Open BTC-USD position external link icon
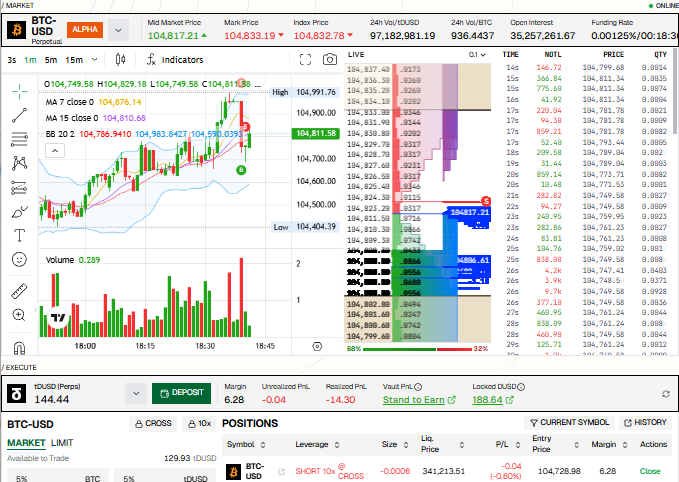Screen dimensions: 679x482 click(281, 472)
